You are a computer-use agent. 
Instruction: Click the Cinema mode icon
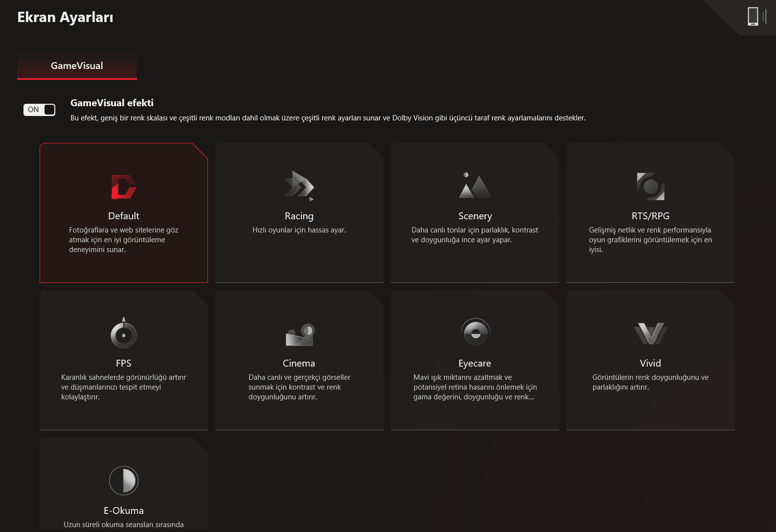(x=299, y=334)
